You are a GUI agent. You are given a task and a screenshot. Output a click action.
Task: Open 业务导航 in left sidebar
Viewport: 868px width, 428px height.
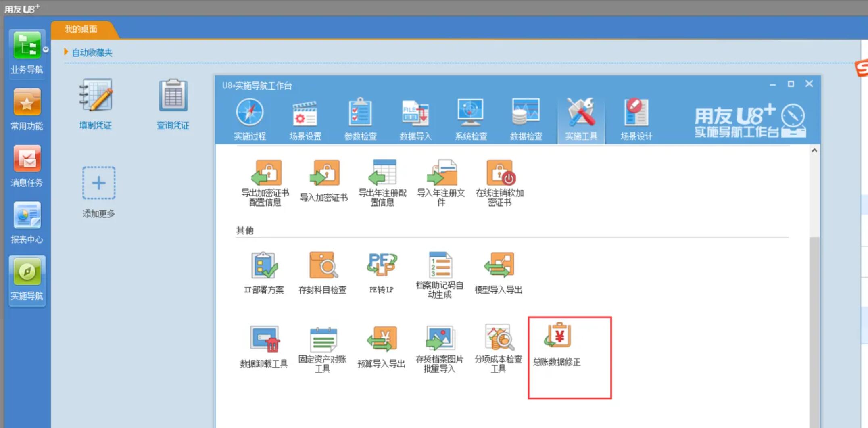coord(27,53)
